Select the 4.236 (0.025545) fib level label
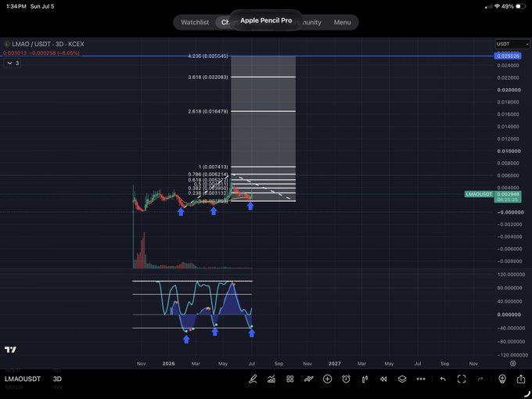Image resolution: width=532 pixels, height=399 pixels. coord(208,56)
